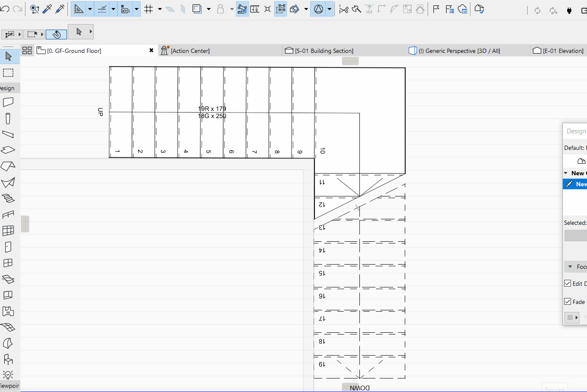Click the Undo button
Viewport: 587px width, 392px height.
(5, 9)
